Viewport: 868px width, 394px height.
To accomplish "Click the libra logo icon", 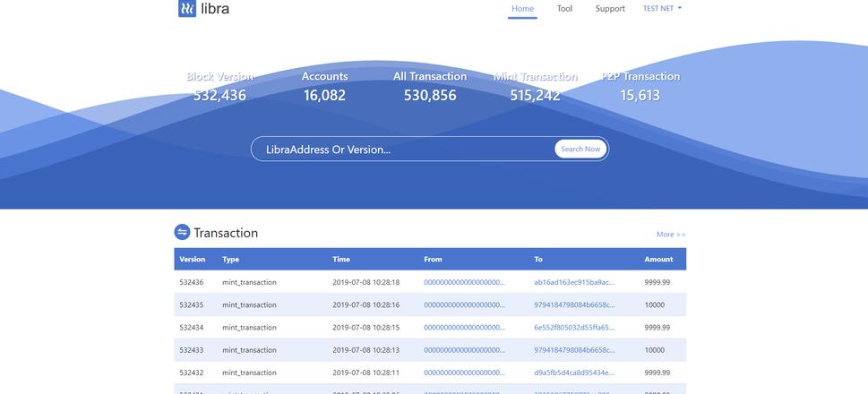I will 187,8.
